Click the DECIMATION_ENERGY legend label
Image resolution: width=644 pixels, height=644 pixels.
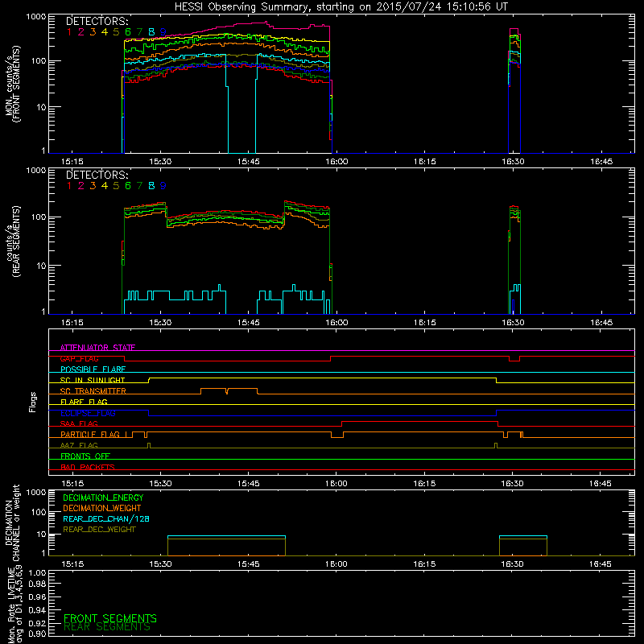[x=103, y=497]
